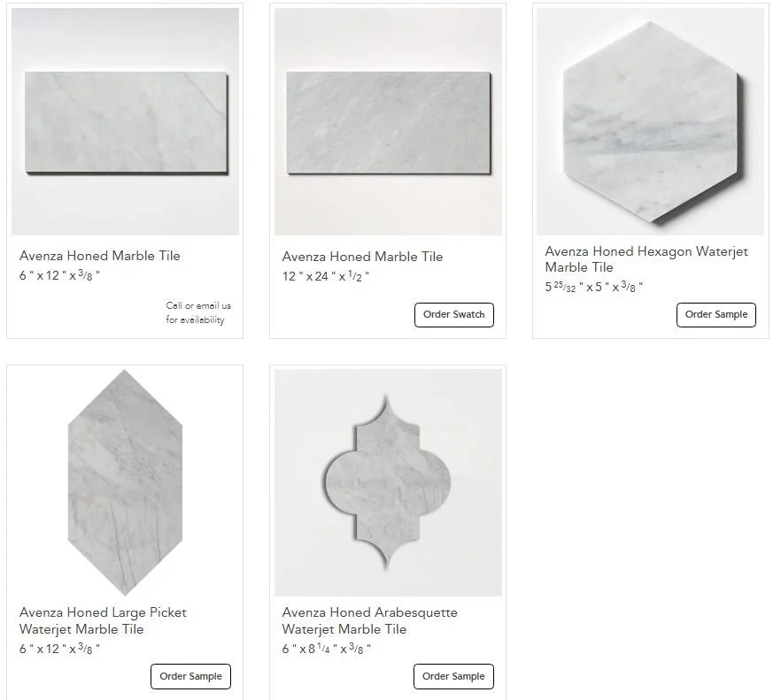This screenshot has width=781, height=700.
Task: Open the Avenza Honed Hexagon Waterjet Marble Tile title
Action: [646, 259]
